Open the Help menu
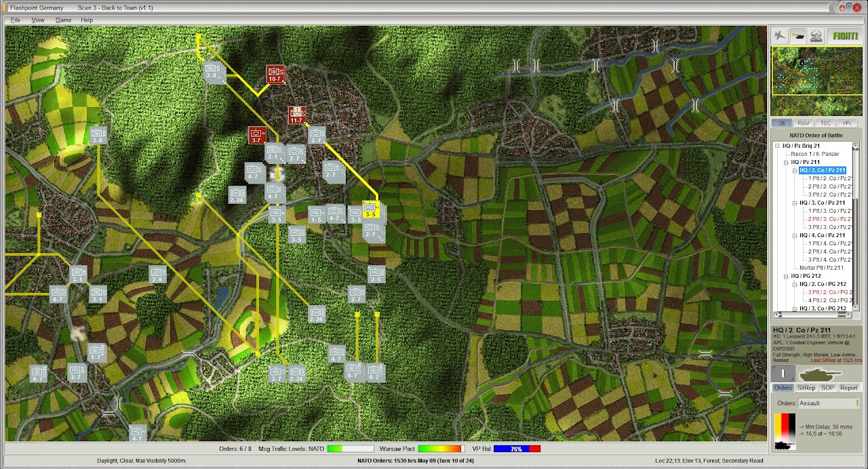 tap(87, 20)
